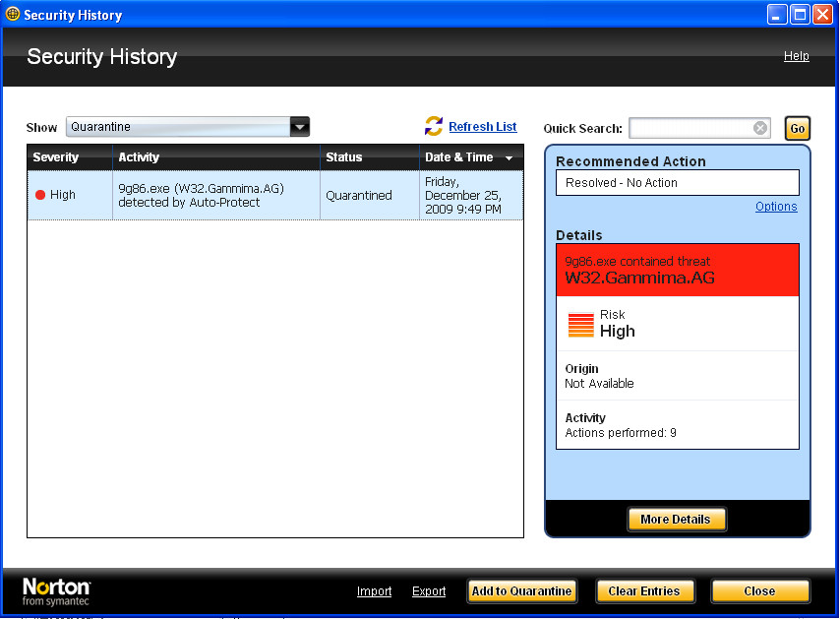Click the Import link
This screenshot has width=840, height=619.
click(x=374, y=591)
